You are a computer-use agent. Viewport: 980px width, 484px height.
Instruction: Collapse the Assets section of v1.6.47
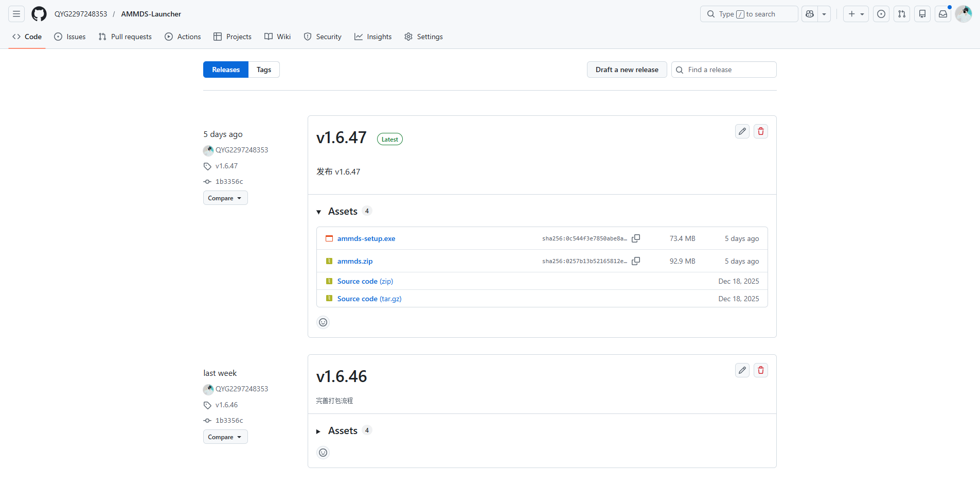click(318, 211)
